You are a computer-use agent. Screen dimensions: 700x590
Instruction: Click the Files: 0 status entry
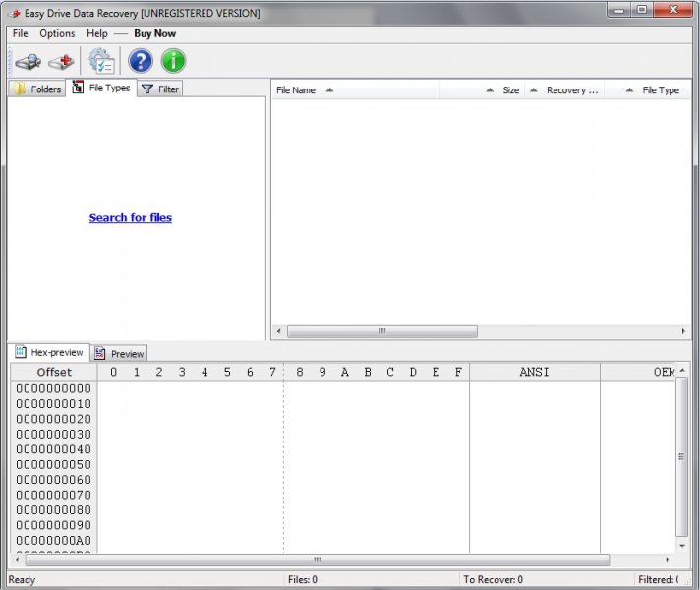303,580
